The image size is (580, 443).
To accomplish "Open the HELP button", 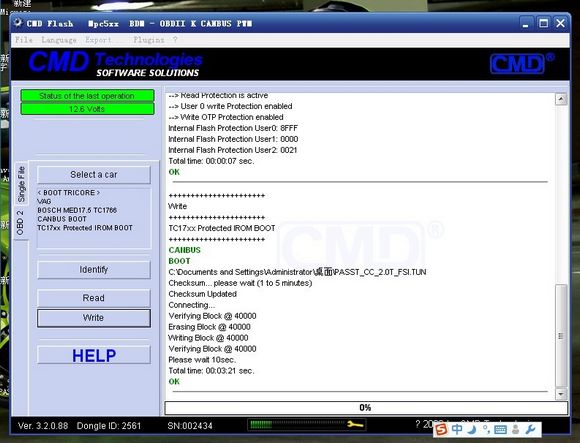I will point(94,355).
